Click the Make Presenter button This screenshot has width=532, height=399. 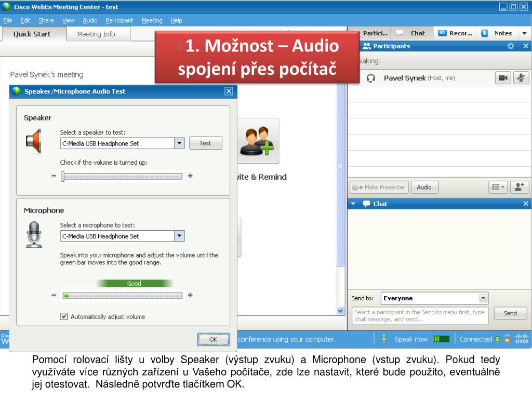(379, 187)
